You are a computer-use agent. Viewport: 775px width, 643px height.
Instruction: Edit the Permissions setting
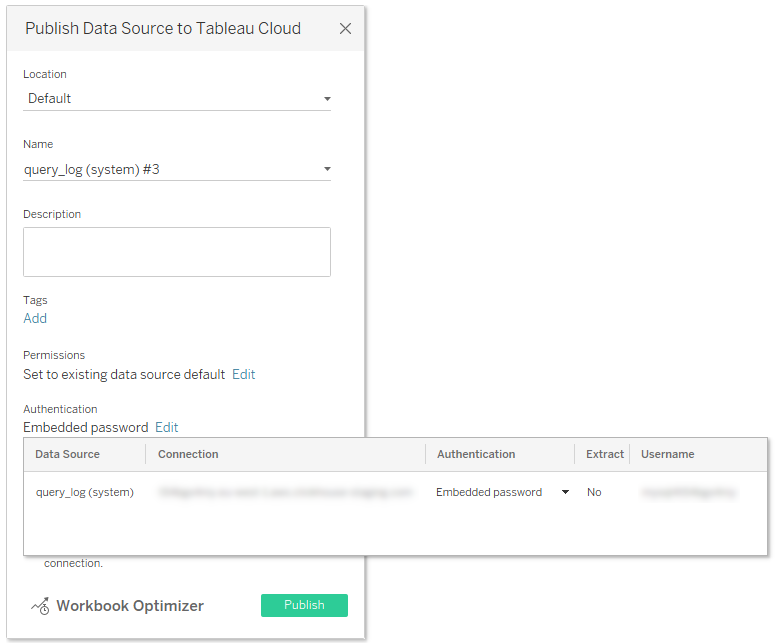[x=243, y=374]
